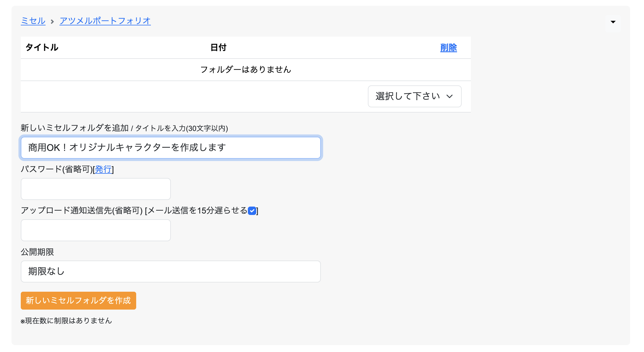Image resolution: width=644 pixels, height=352 pixels.
Task: Click the breadcrumb chevron separator icon
Action: point(52,21)
